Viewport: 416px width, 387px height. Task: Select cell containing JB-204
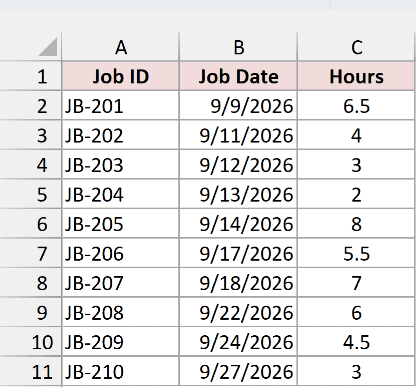121,194
